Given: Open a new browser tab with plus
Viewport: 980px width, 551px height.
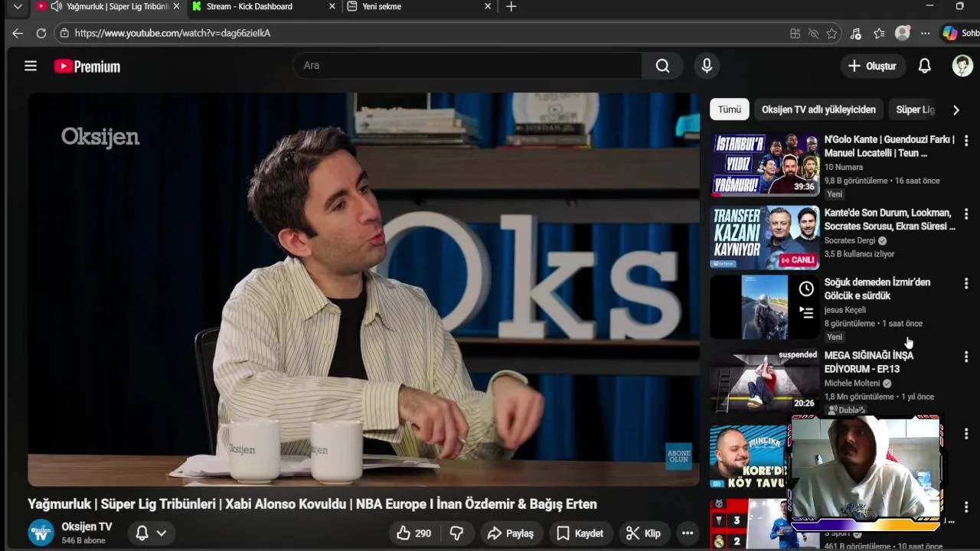Looking at the screenshot, I should [511, 6].
